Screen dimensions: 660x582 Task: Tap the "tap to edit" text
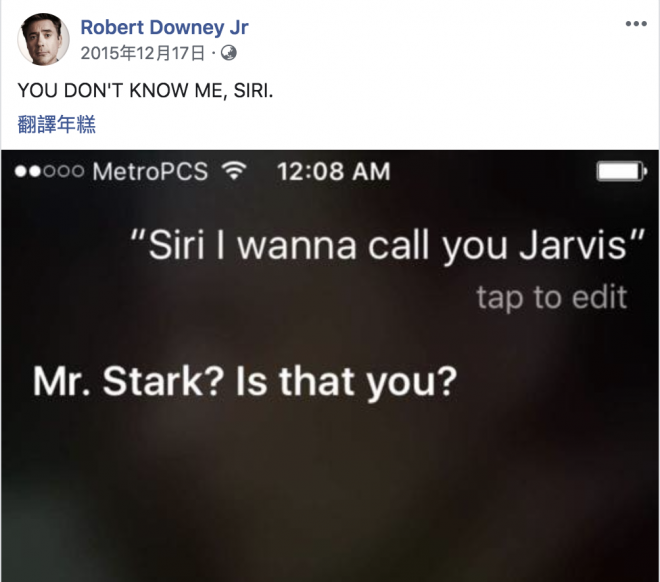point(552,297)
